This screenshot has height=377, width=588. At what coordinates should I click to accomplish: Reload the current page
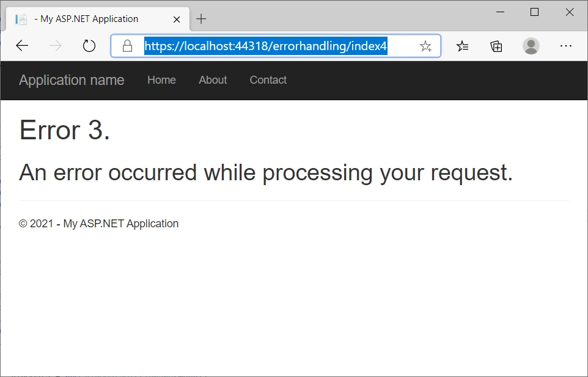tap(89, 46)
